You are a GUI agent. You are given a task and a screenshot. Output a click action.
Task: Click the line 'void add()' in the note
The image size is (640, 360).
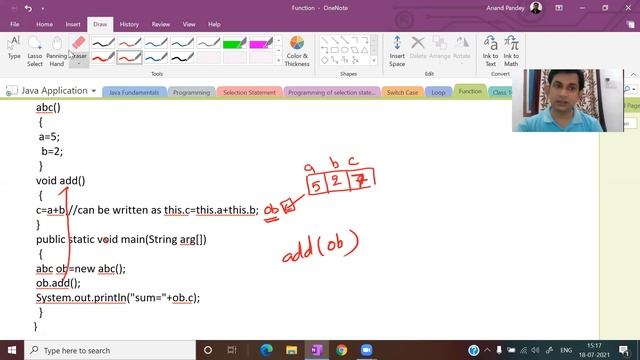60,181
